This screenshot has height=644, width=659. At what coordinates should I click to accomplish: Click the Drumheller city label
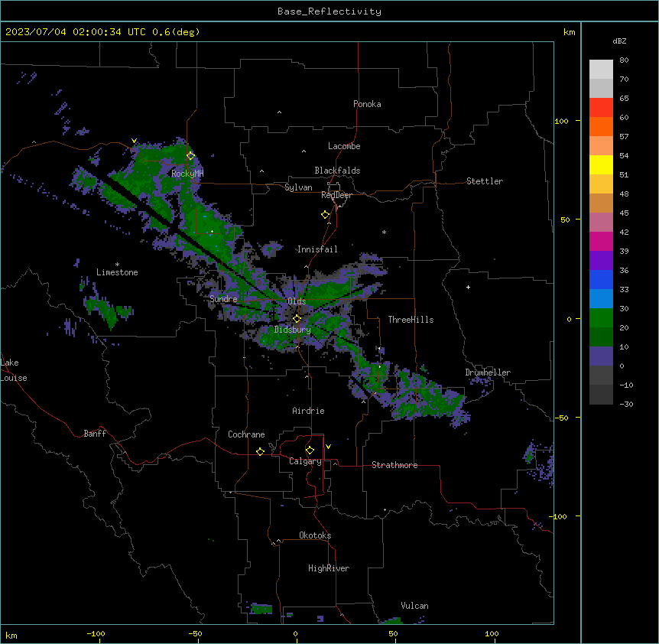pyautogui.click(x=488, y=372)
